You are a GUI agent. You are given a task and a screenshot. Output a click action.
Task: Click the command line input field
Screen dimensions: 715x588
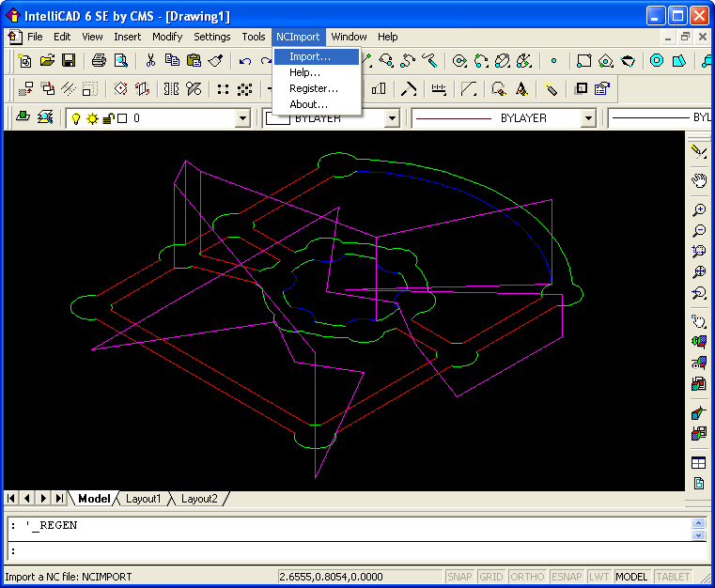[357, 551]
